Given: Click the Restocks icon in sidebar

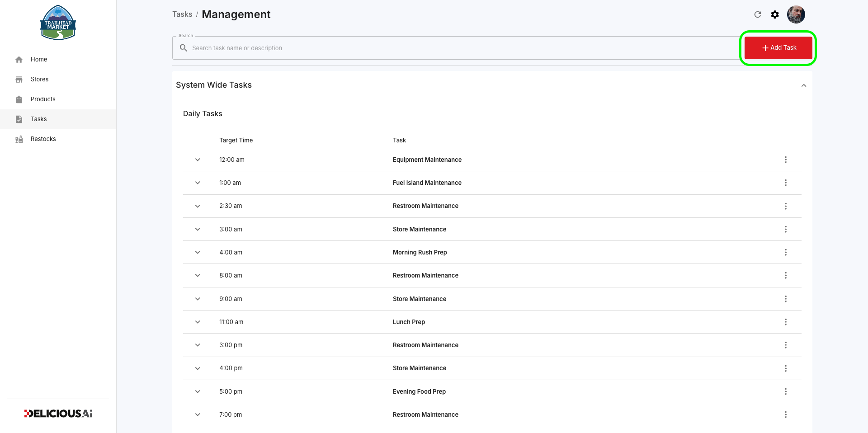Looking at the screenshot, I should (19, 139).
